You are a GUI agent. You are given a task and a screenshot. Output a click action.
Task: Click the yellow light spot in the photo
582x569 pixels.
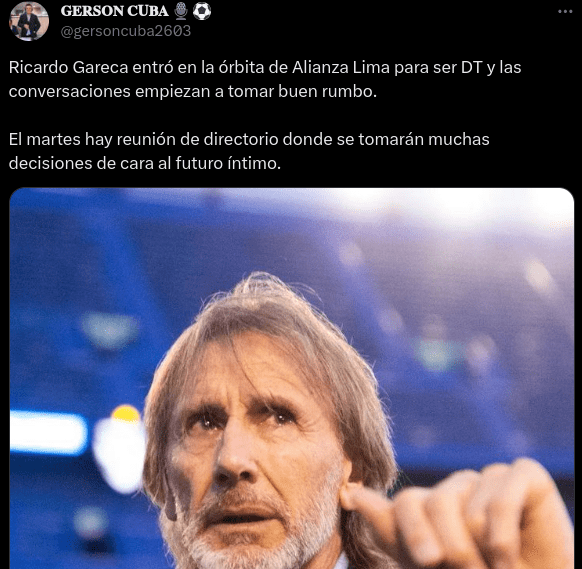pos(126,413)
